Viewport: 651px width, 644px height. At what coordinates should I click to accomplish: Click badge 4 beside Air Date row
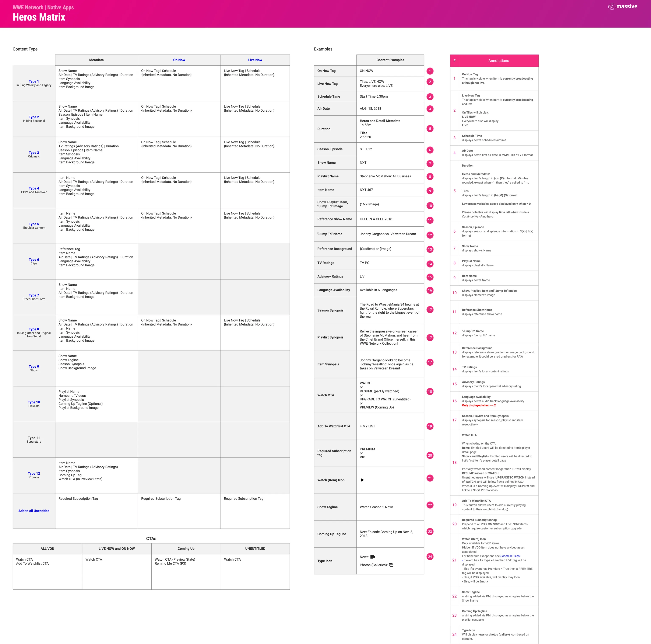[430, 109]
